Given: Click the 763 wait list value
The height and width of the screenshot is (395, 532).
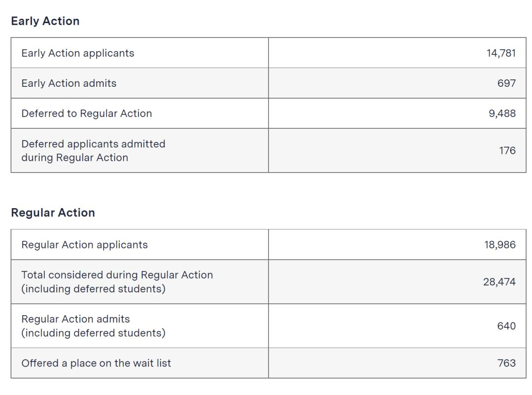Looking at the screenshot, I should pyautogui.click(x=506, y=363).
